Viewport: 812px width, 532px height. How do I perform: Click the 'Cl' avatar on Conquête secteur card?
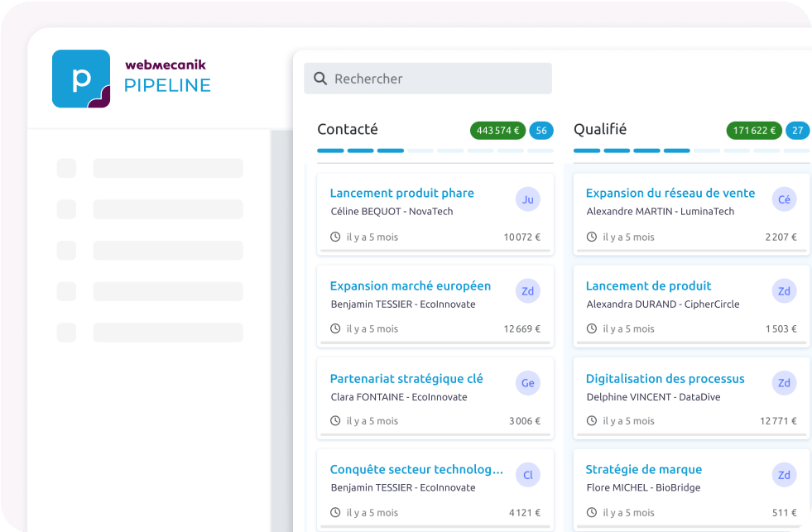point(527,475)
